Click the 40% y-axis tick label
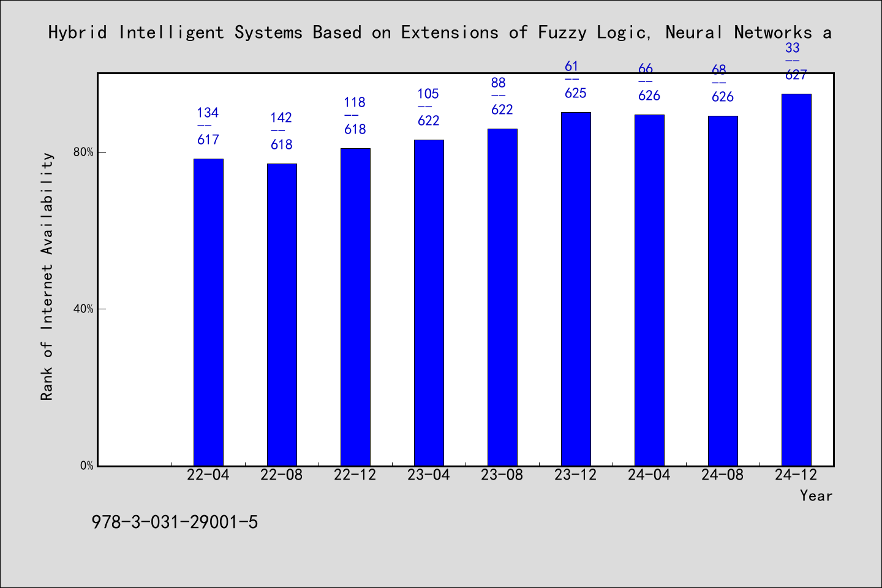This screenshot has width=882, height=588. tap(83, 309)
